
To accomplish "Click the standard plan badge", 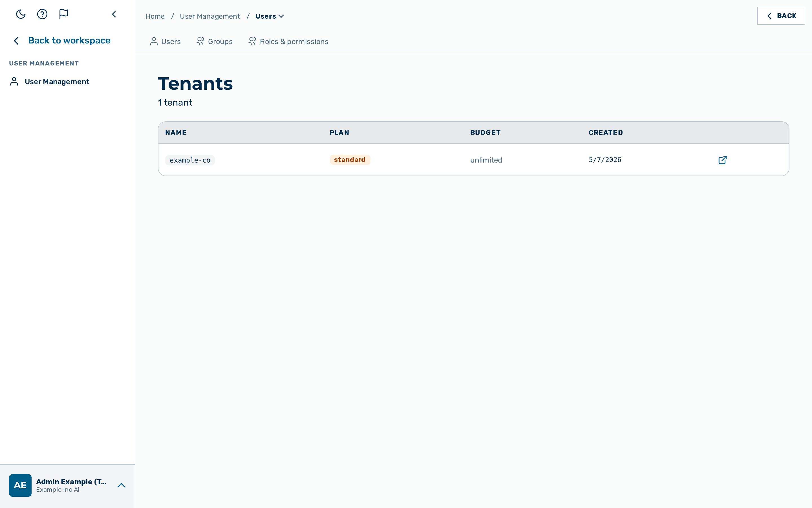I will [x=350, y=160].
